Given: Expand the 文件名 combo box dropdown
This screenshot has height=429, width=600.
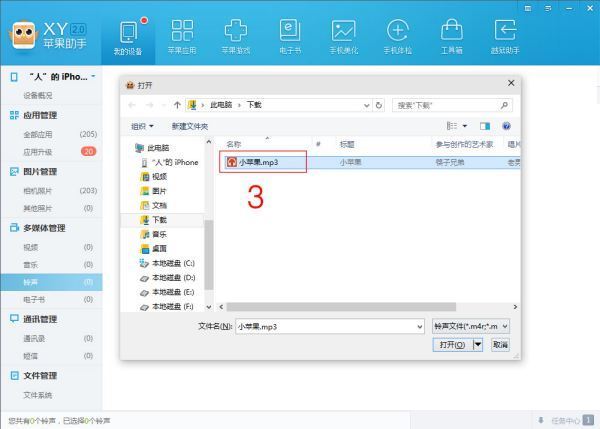Looking at the screenshot, I should 420,326.
